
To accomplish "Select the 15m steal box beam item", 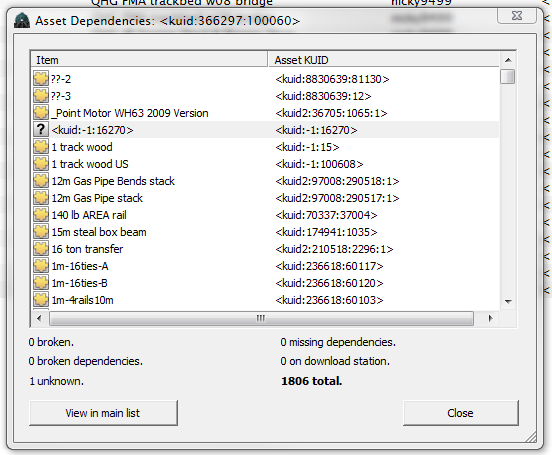I will (99, 232).
